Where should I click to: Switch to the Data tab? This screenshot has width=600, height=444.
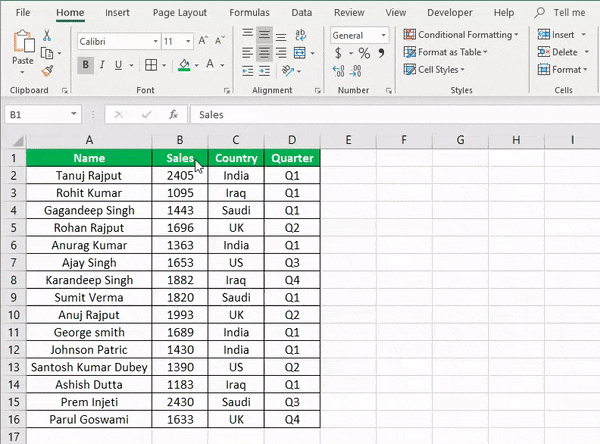click(302, 13)
